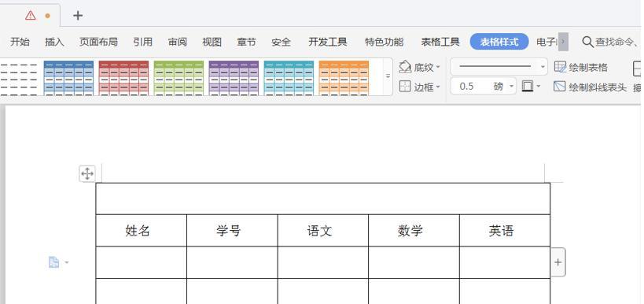Switch to the 页面布局 tab
Viewport: 644px width, 304px height.
pos(98,42)
